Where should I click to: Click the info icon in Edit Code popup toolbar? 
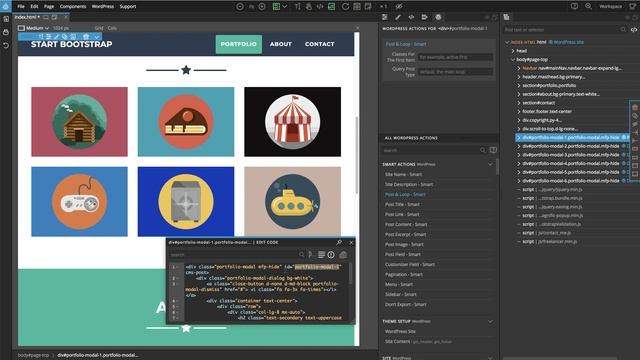click(x=331, y=255)
